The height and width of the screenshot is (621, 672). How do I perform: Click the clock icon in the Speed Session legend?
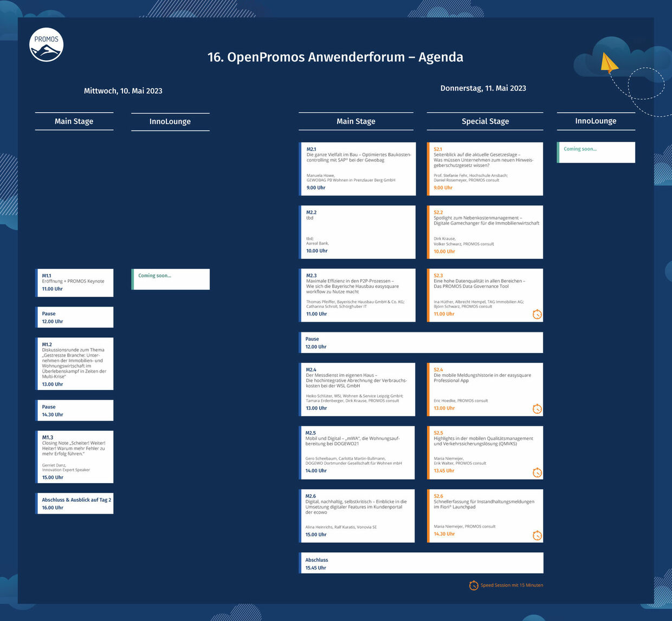tap(473, 585)
